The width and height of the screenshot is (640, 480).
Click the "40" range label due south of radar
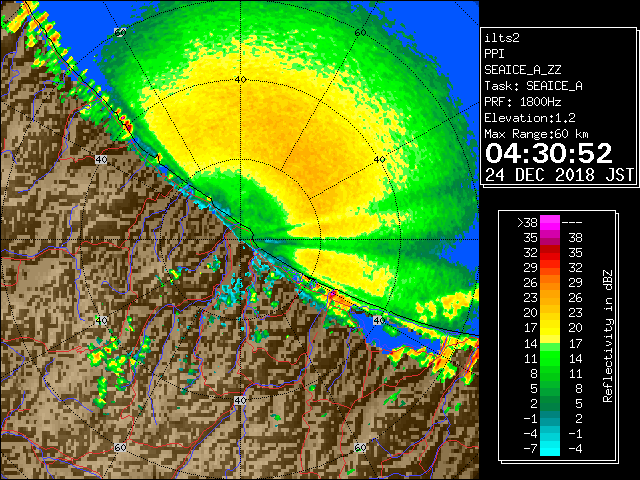tap(240, 400)
